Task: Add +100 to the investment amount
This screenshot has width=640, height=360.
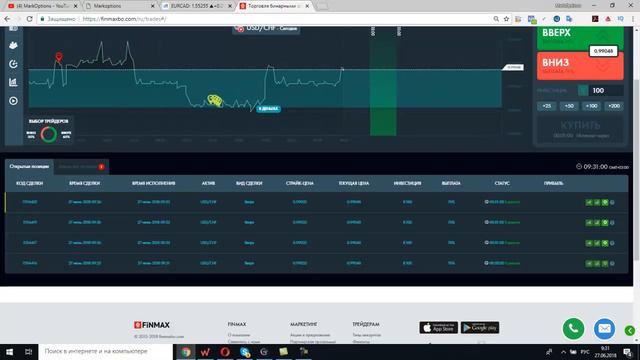Action: 591,106
